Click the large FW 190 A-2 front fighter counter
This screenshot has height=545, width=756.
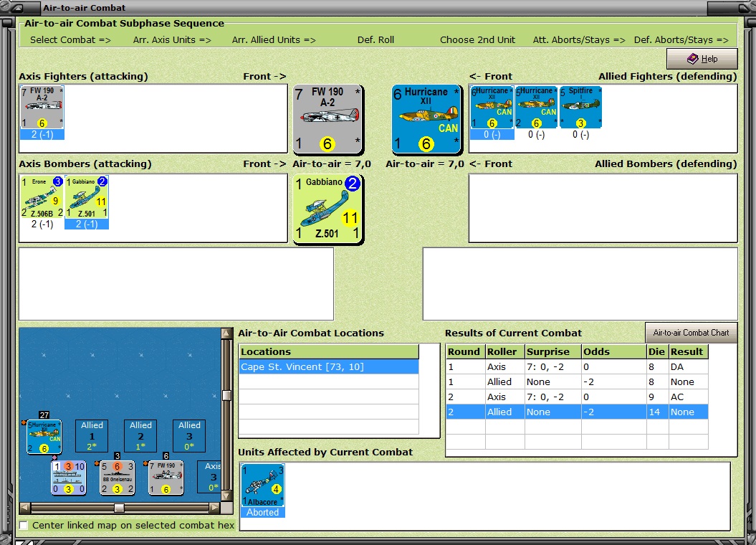click(328, 120)
